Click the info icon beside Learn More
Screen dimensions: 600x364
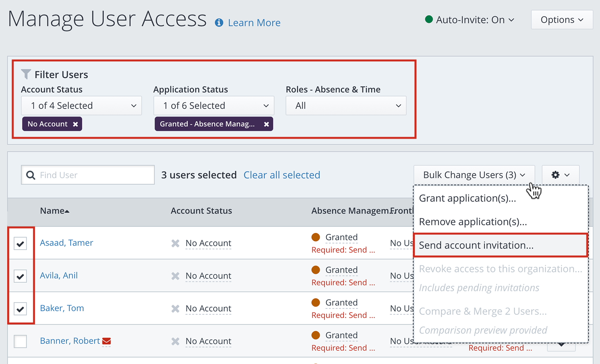(x=219, y=23)
